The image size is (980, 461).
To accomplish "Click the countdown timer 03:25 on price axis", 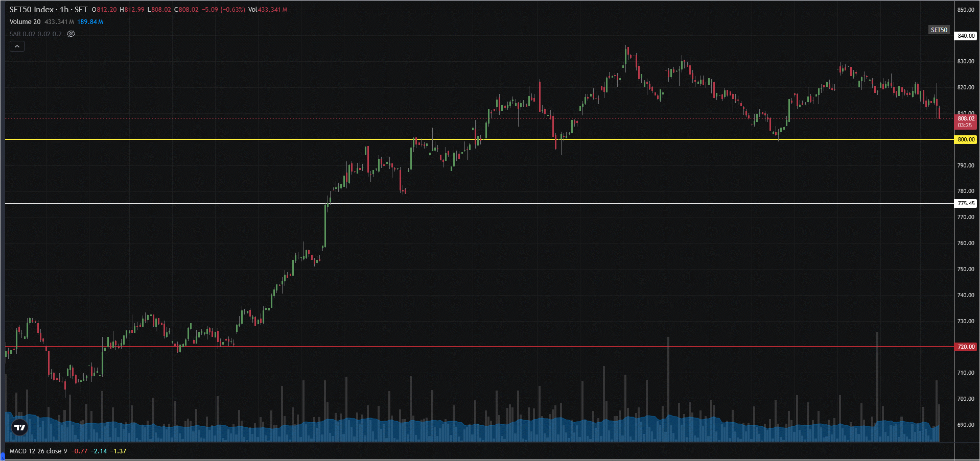I will (x=965, y=126).
